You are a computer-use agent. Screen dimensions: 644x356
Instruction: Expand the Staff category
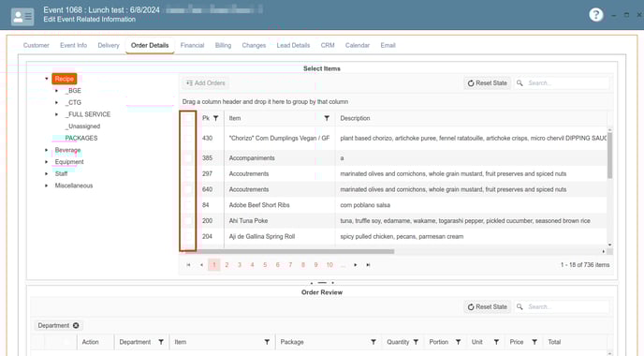[47, 174]
